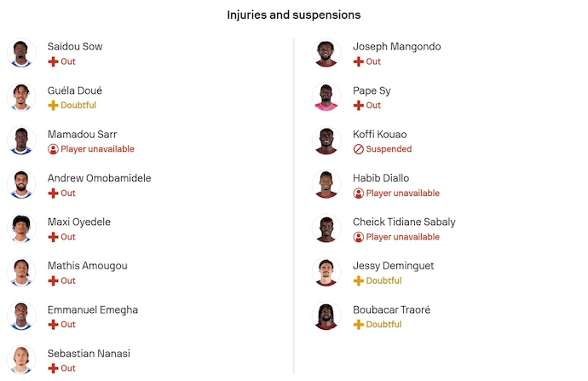Open Cheick Tidiane Sabaly's player link
This screenshot has width=588, height=381.
click(404, 222)
